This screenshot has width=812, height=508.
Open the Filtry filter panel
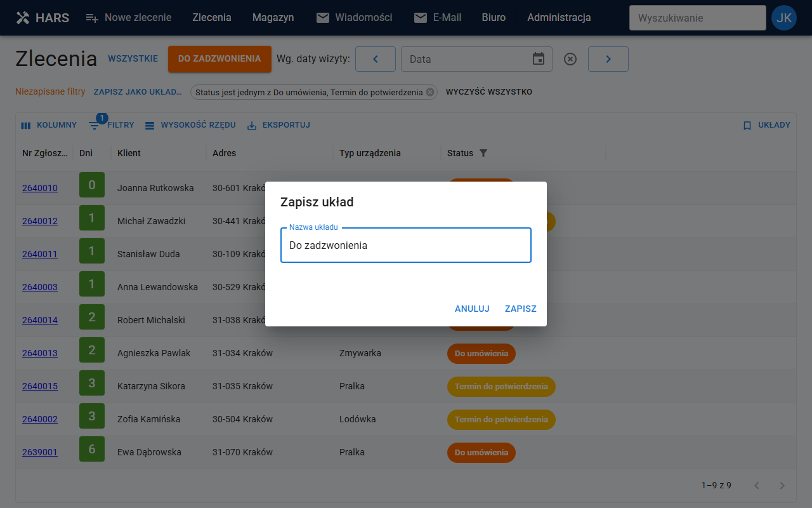pos(112,125)
